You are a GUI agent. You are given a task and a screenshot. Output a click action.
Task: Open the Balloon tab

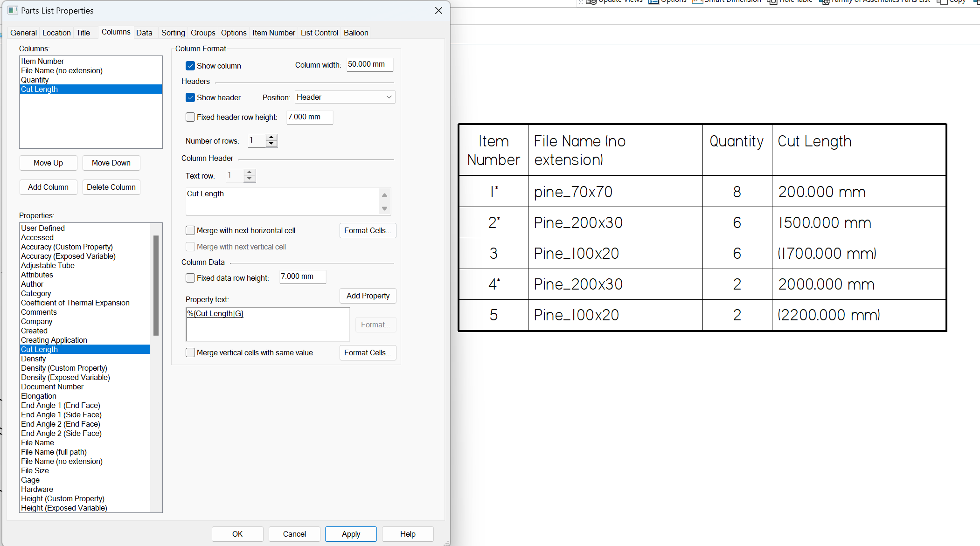pos(356,33)
